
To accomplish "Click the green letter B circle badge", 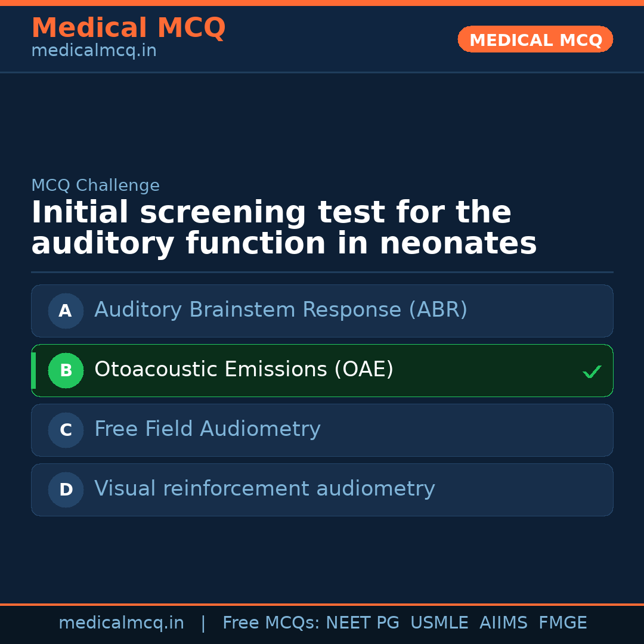I will [x=66, y=370].
